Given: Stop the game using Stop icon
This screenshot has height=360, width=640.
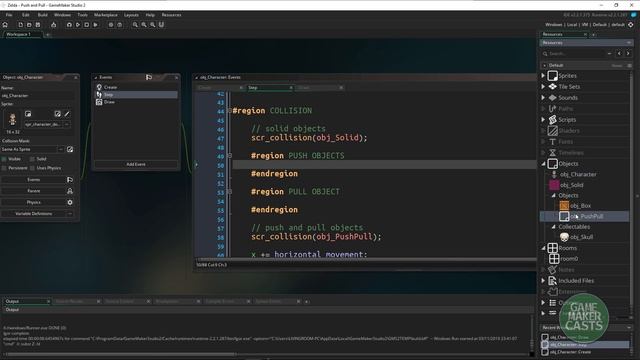Looking at the screenshot, I should [x=87, y=25].
